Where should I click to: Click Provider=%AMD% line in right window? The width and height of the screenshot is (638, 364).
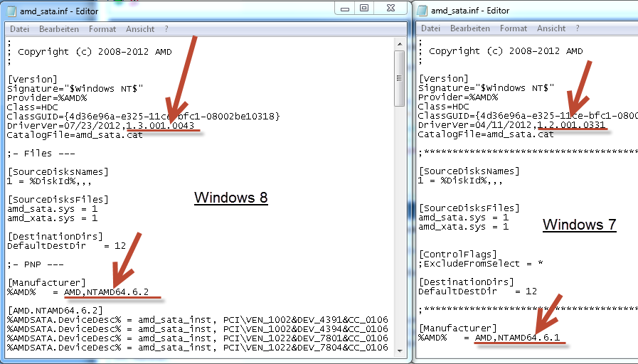(458, 97)
